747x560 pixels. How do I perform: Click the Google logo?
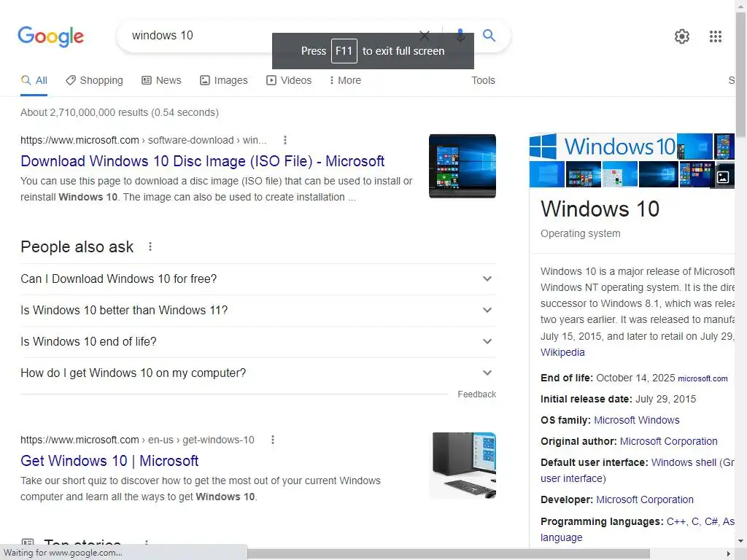(50, 36)
